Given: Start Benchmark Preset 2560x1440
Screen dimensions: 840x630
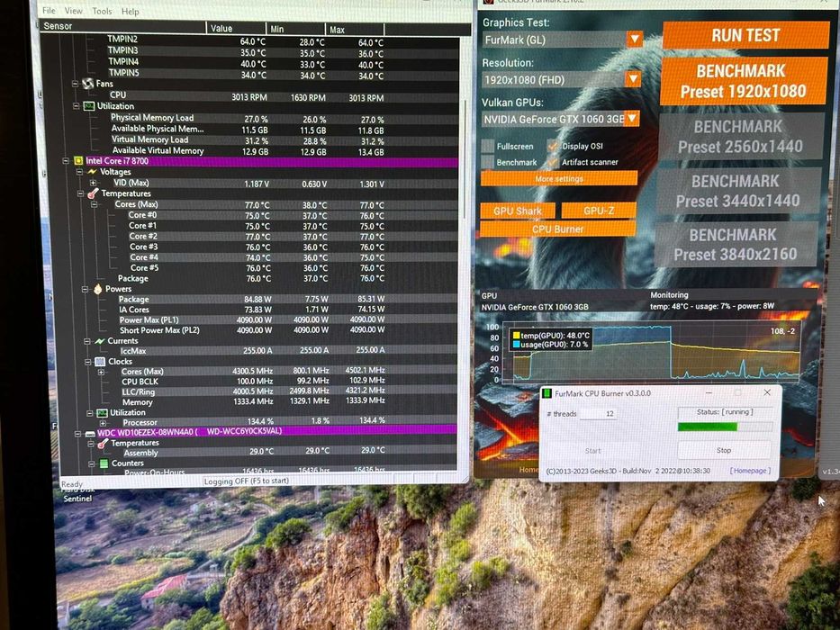Looking at the screenshot, I should [741, 137].
